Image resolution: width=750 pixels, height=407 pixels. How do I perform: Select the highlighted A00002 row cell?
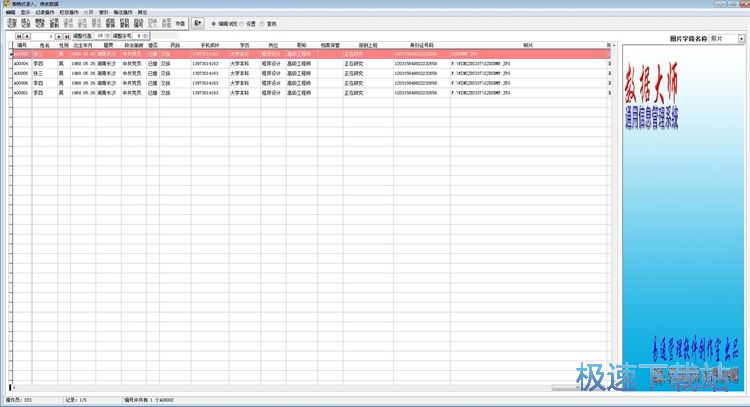pyautogui.click(x=22, y=54)
